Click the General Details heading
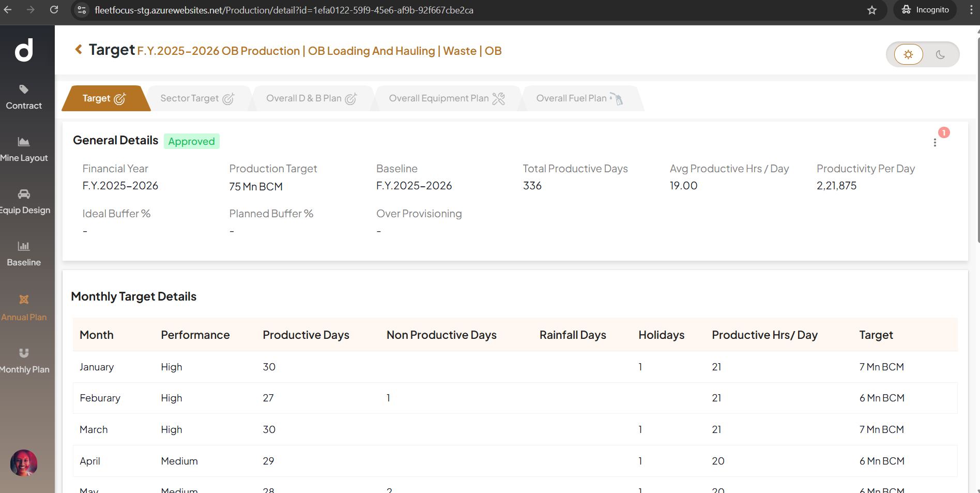The height and width of the screenshot is (493, 980). click(x=116, y=140)
